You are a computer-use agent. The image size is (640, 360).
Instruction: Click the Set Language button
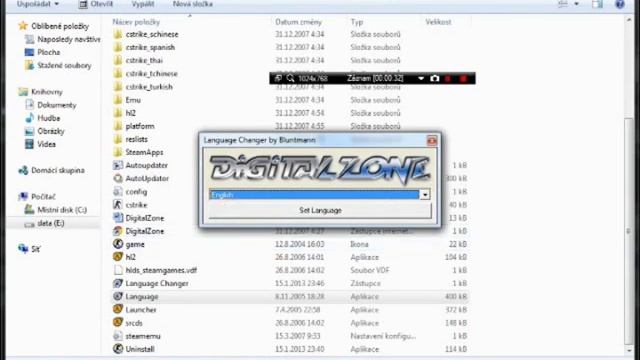tap(320, 211)
